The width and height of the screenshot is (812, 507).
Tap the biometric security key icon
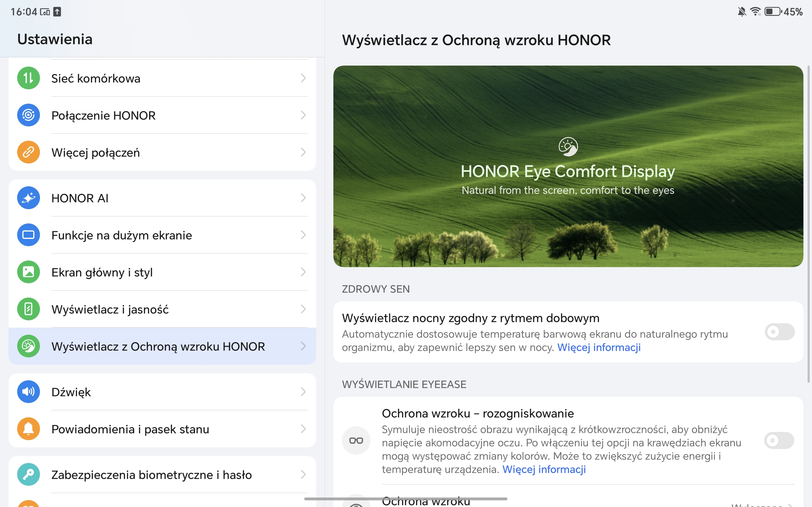tap(29, 474)
